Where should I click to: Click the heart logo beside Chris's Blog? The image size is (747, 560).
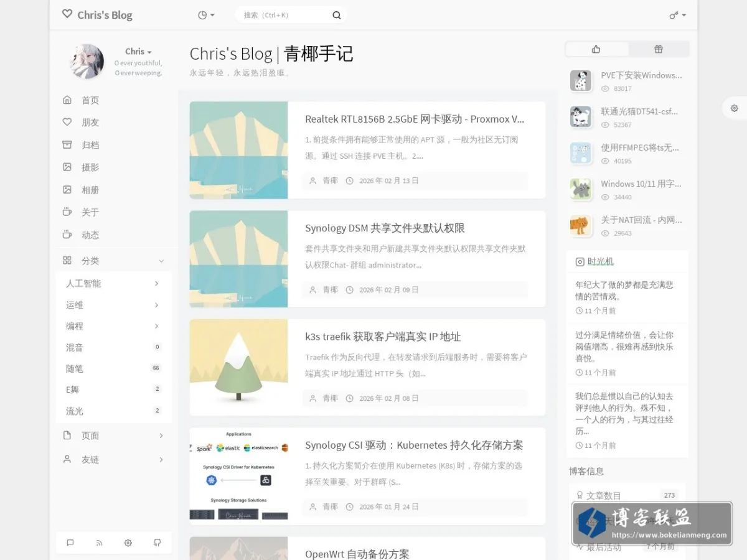[67, 14]
